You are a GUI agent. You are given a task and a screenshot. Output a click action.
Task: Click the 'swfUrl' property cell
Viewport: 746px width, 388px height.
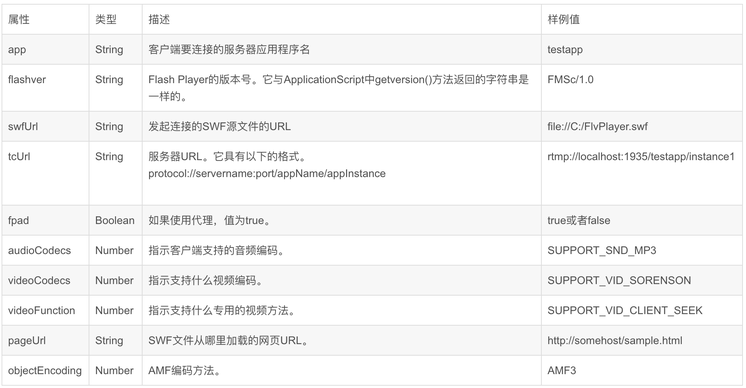[x=45, y=126]
